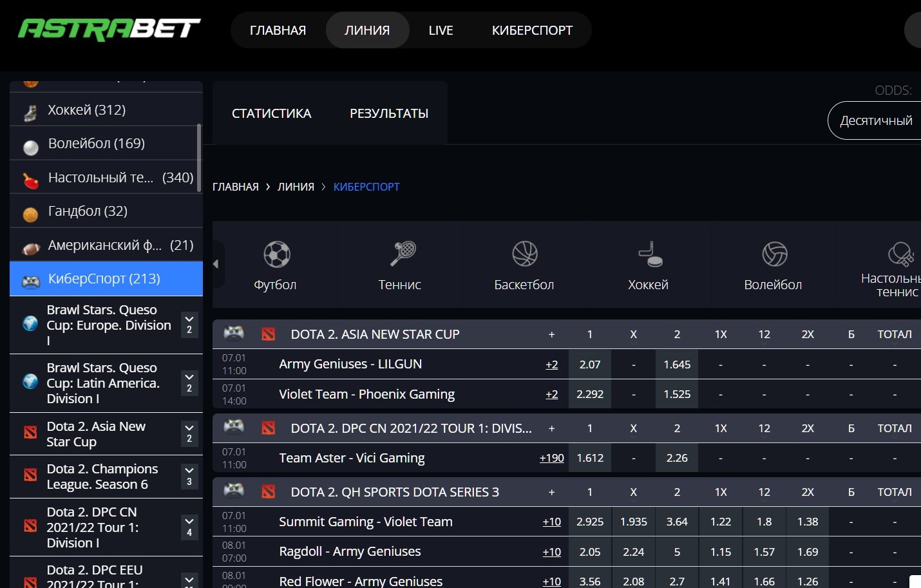The width and height of the screenshot is (921, 588).
Task: Show +10 more bets for Ragdoll match
Action: click(551, 552)
